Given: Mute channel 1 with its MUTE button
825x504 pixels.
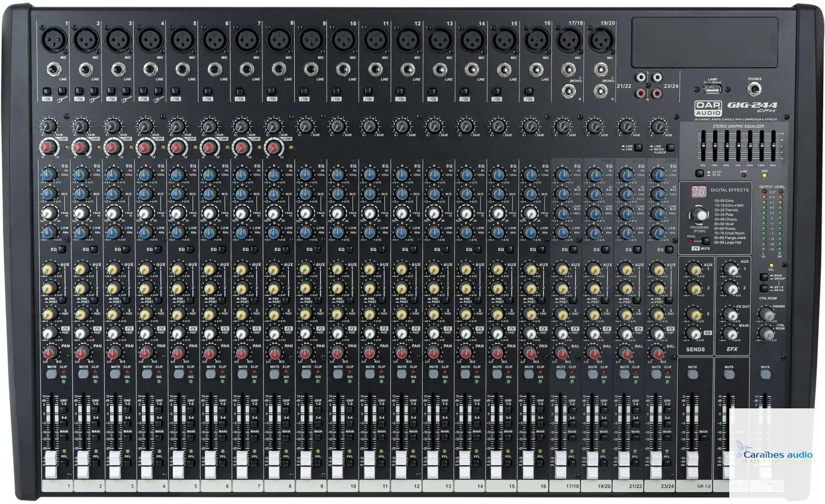Looking at the screenshot, I should click(x=51, y=374).
